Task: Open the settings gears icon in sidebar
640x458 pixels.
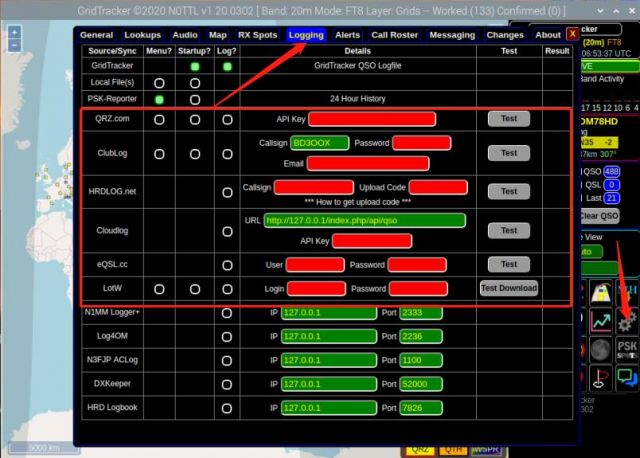Action: tap(627, 320)
